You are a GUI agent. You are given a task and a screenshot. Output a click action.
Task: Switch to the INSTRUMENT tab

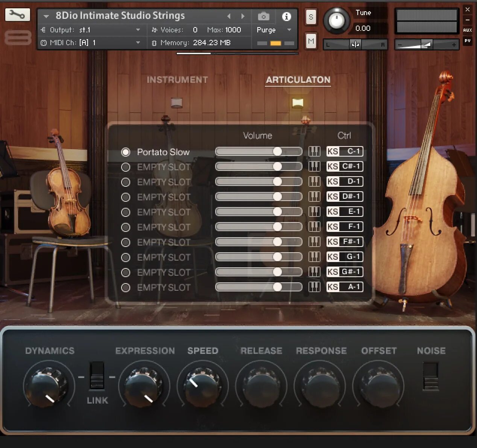tap(177, 80)
